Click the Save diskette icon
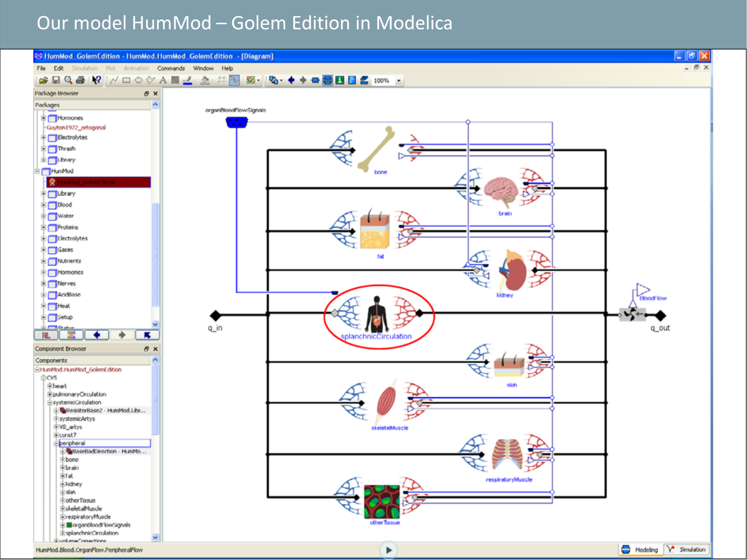The width and height of the screenshot is (747, 560). [x=55, y=80]
